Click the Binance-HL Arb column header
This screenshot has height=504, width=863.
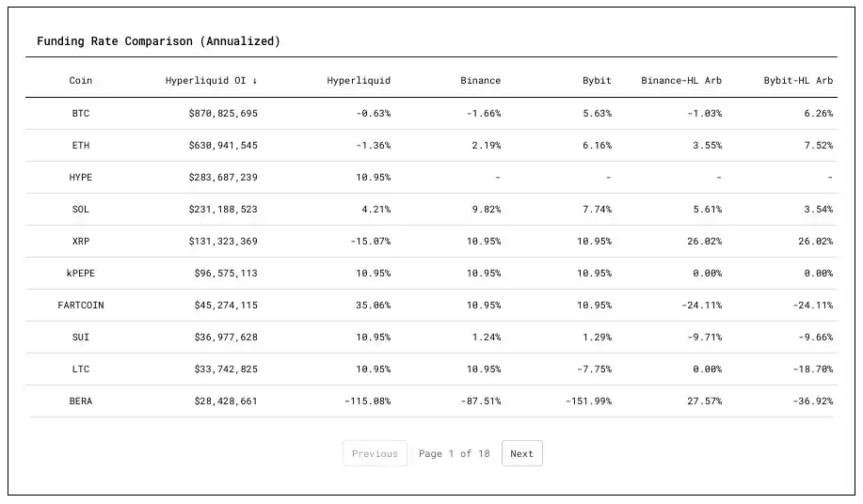tap(681, 81)
